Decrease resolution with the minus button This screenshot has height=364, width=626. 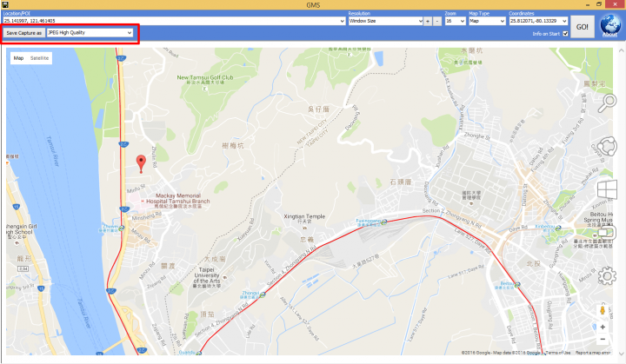tap(437, 21)
